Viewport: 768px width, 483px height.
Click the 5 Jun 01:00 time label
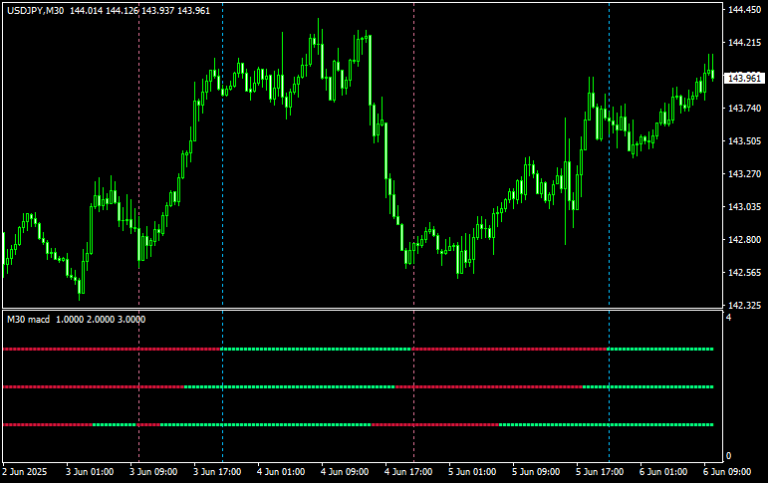click(x=472, y=471)
